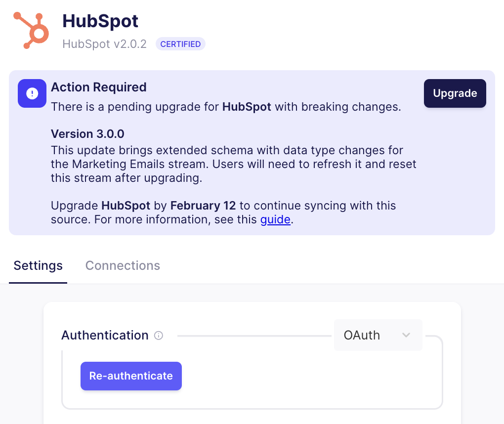Viewport: 504px width, 424px height.
Task: Click the Upgrade button
Action: tap(455, 93)
